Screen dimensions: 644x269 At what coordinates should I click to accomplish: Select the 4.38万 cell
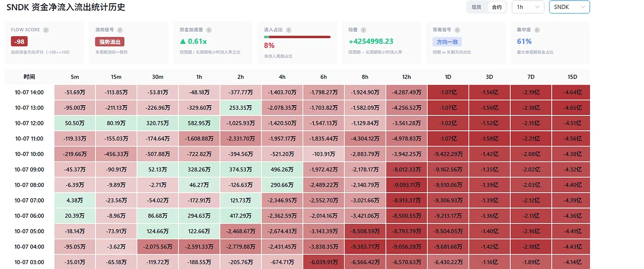point(75,201)
